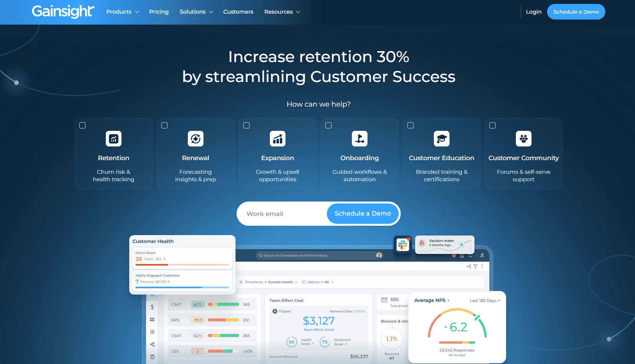635x364 pixels.
Task: Click the 1.1% bounce rate circle
Action: tap(392, 339)
